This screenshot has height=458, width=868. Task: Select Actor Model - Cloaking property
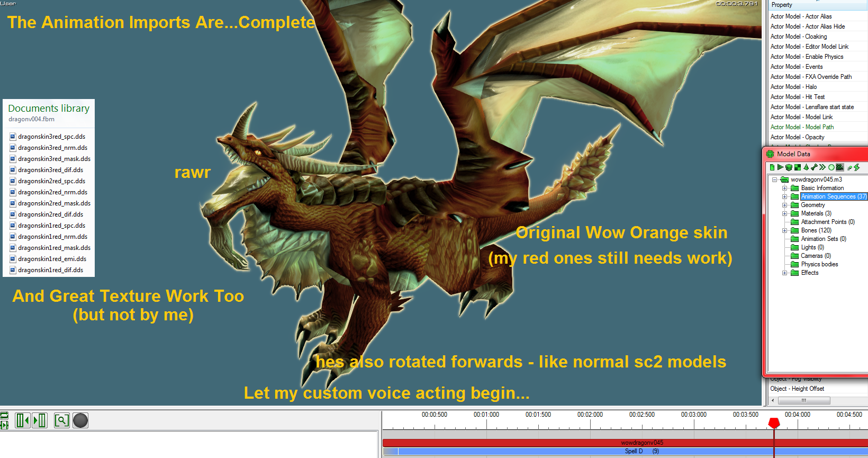click(x=799, y=37)
